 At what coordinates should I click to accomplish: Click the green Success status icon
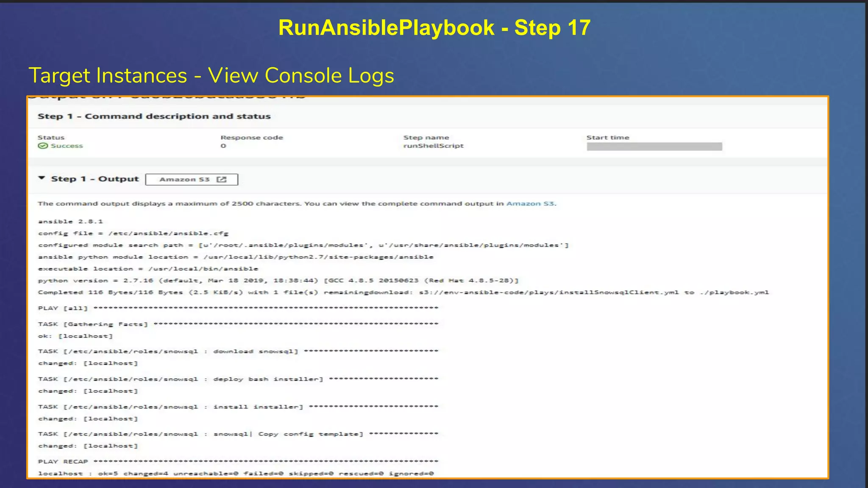coord(43,146)
